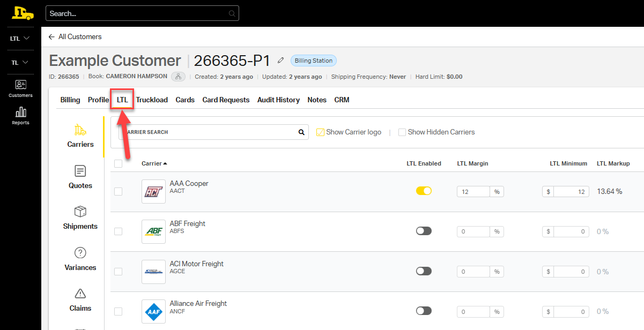Viewport: 644px width, 330px height.
Task: Click the ABF Freight carrier name
Action: tap(188, 223)
